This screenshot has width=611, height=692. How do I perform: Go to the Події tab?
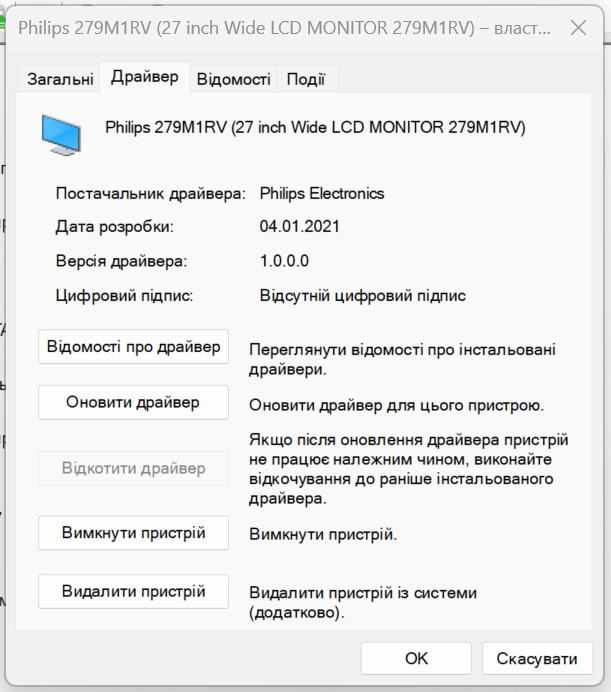click(x=306, y=78)
